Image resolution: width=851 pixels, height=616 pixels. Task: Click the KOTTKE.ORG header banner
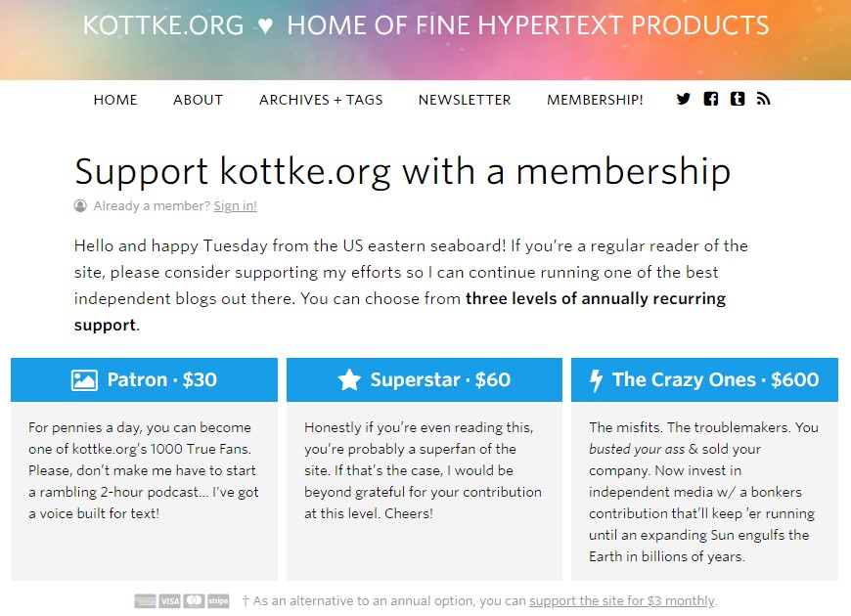point(425,25)
